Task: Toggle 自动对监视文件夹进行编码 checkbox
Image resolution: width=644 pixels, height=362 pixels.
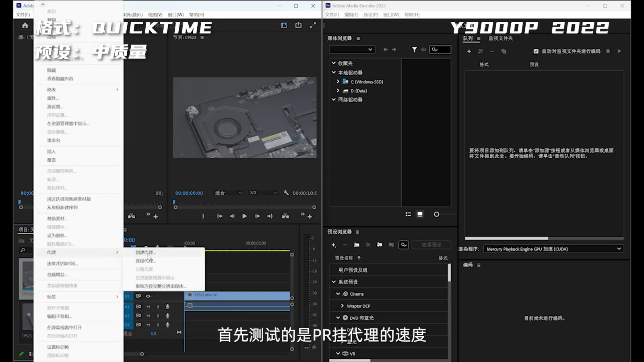Action: [x=536, y=51]
